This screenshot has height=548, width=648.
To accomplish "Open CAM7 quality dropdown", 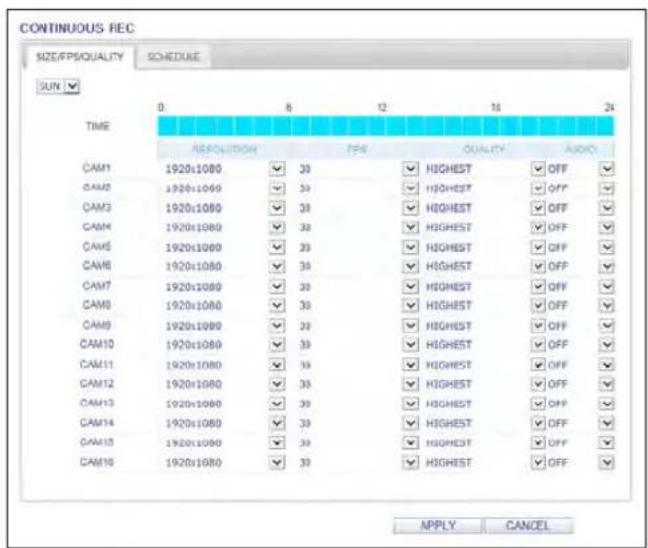I will tap(538, 286).
